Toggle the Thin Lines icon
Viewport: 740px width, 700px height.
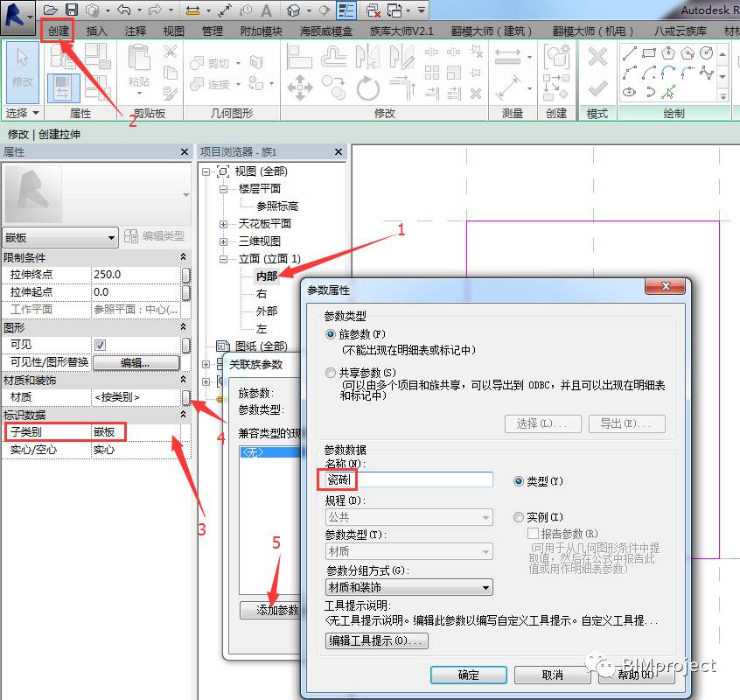pyautogui.click(x=346, y=10)
